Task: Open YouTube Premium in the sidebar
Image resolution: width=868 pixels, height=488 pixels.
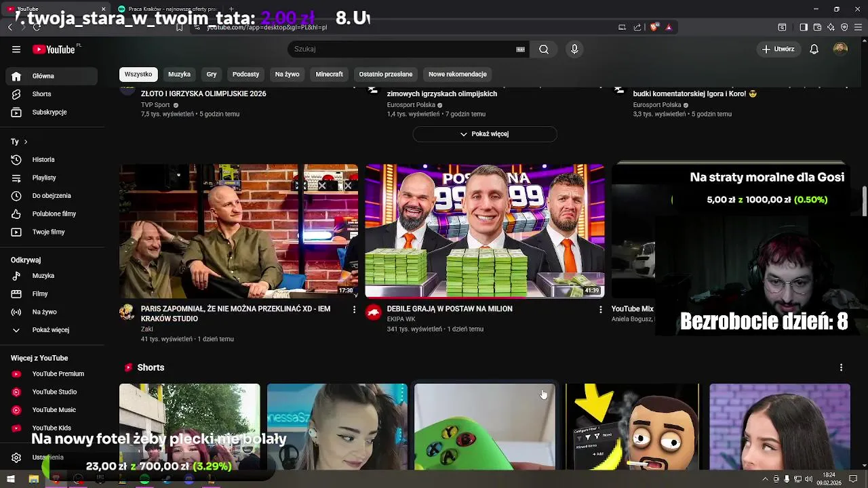Action: [52, 373]
